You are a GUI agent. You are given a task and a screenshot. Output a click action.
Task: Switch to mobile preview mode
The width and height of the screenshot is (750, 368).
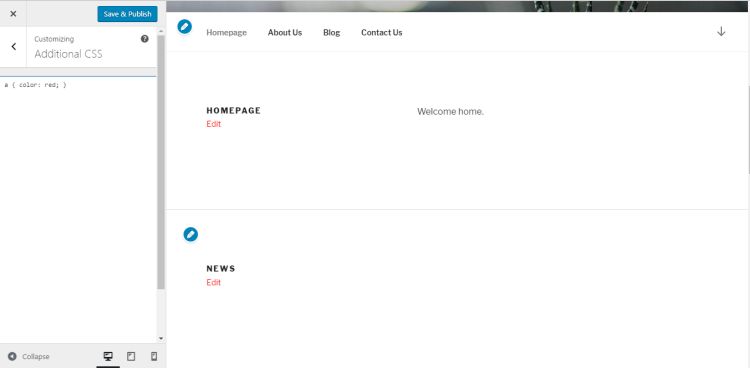(x=154, y=357)
